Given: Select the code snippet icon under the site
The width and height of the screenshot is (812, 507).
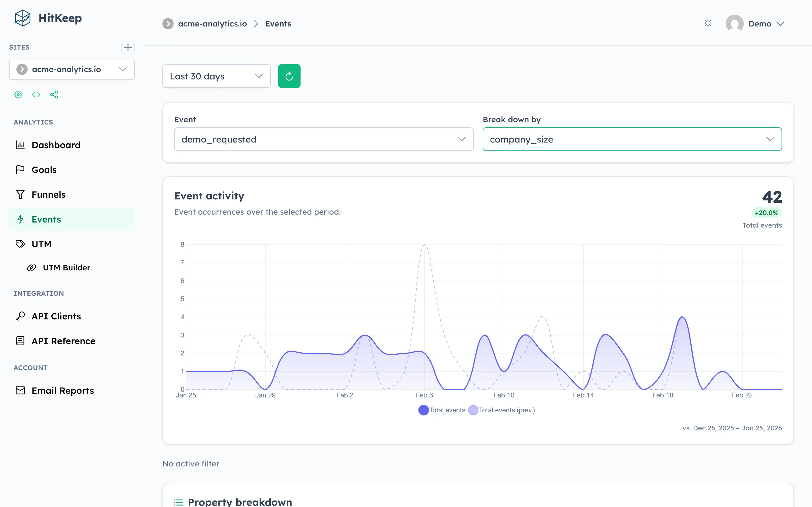Looking at the screenshot, I should (36, 95).
